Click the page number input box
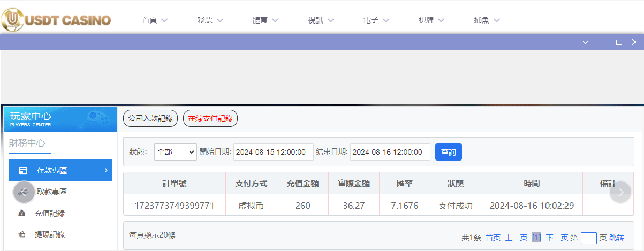 [x=588, y=238]
